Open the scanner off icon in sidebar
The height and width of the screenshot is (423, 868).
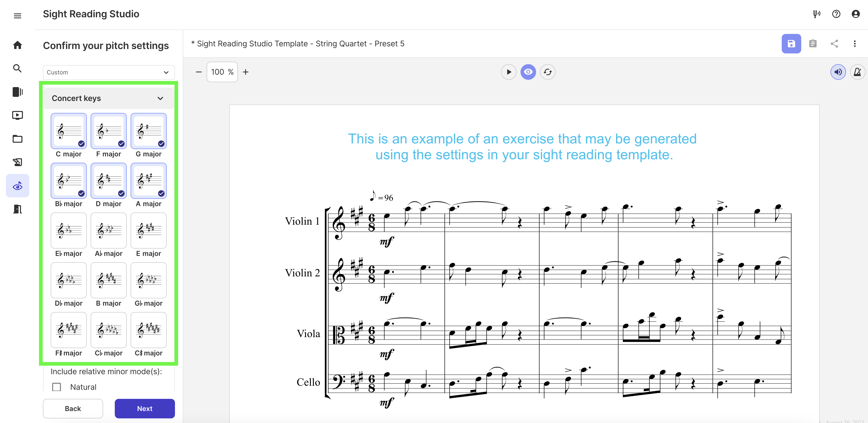pos(18,162)
